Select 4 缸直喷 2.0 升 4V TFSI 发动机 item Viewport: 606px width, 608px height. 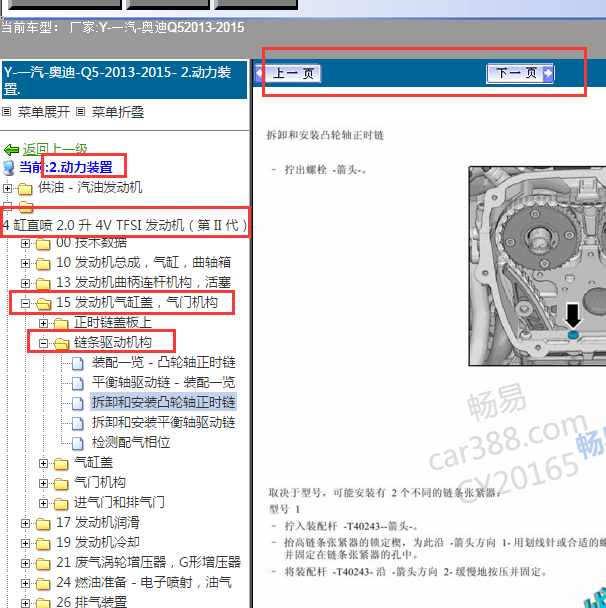click(124, 225)
